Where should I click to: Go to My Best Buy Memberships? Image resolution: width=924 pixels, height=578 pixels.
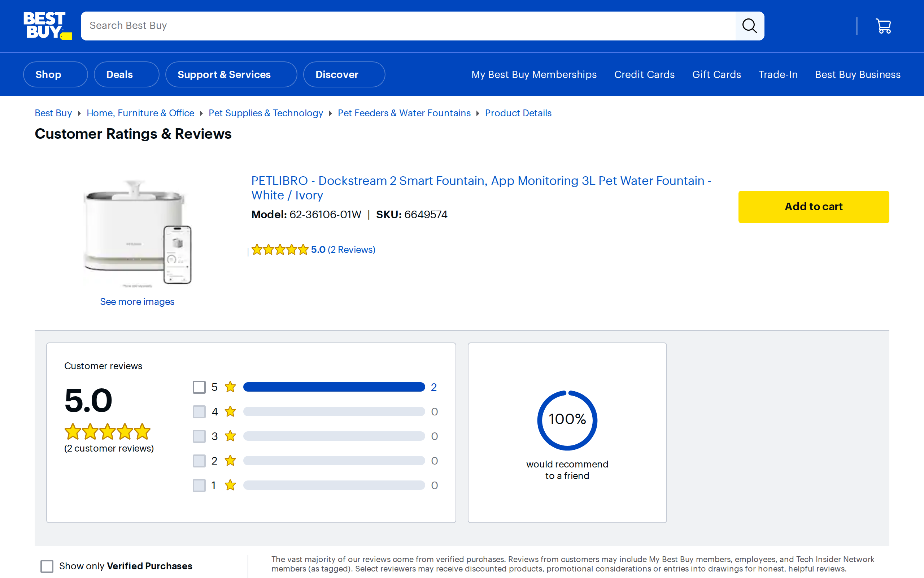tap(534, 74)
